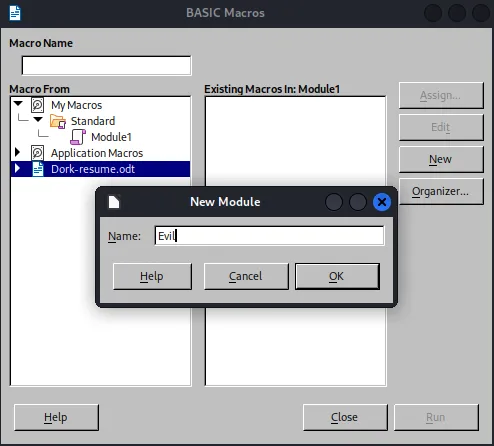Click the New Module title text
Screen dimensions: 494x446
click(225, 202)
